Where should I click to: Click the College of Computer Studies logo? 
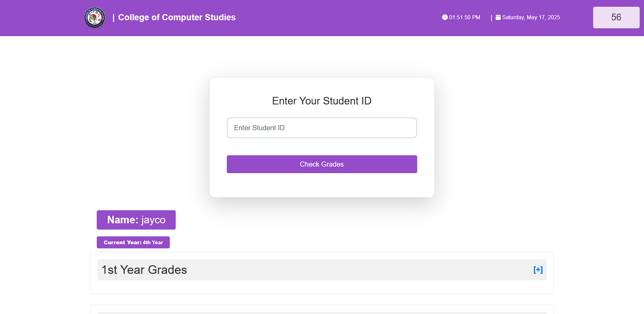click(95, 18)
